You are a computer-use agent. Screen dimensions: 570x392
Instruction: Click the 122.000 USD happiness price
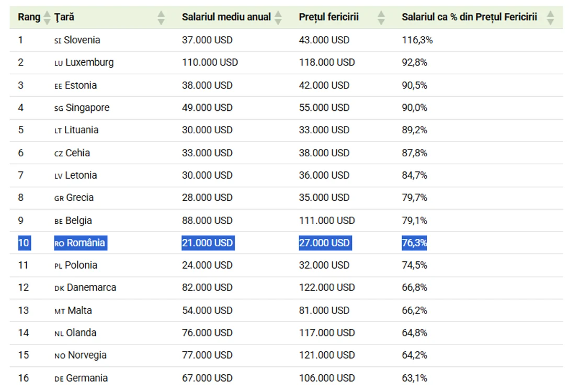[327, 287]
